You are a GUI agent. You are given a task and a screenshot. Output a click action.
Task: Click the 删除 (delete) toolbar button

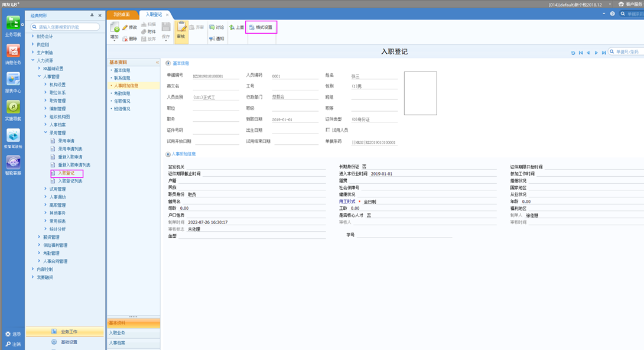(130, 38)
